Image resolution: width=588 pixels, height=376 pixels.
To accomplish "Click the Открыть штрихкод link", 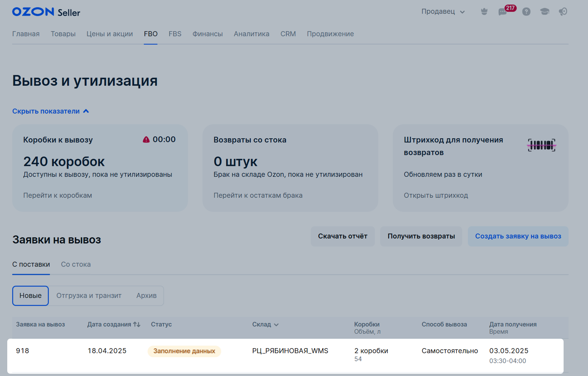I will point(436,195).
